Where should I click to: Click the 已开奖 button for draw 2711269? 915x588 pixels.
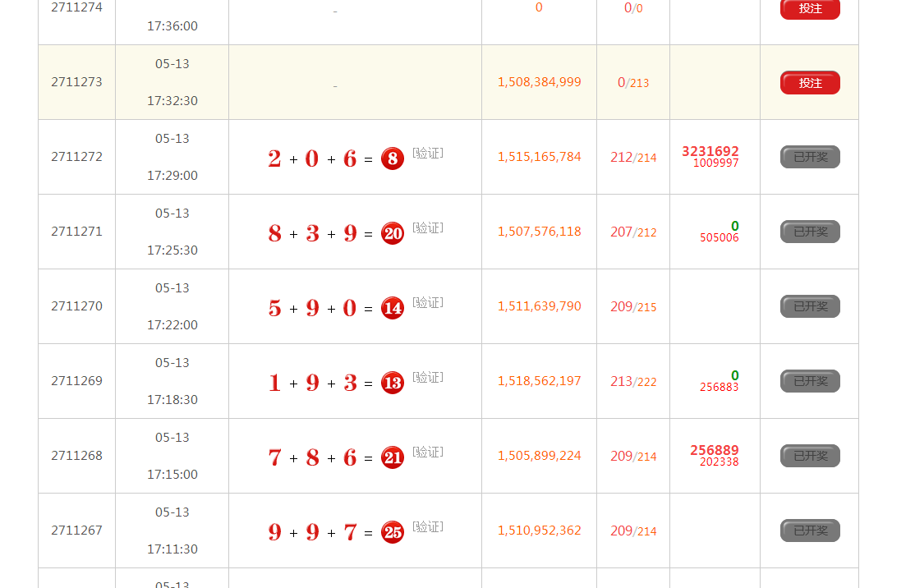coord(810,381)
